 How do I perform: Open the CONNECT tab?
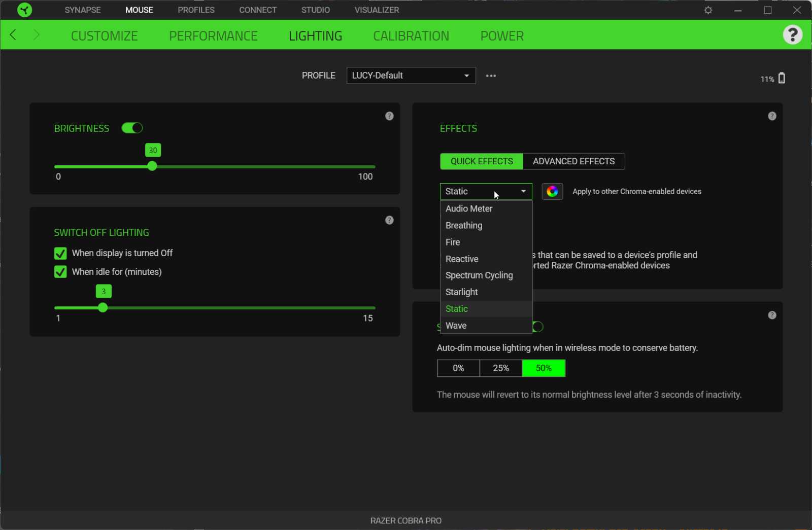tap(258, 10)
